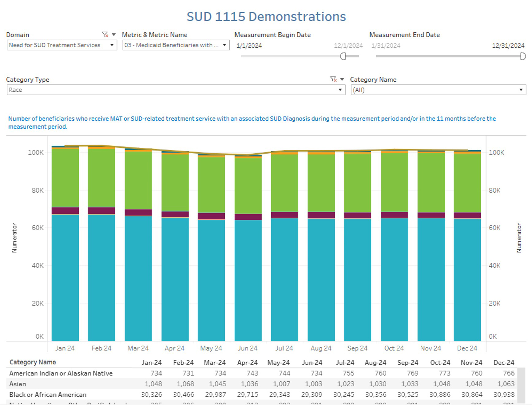
Task: Click the American Indian or Alaskan Native row
Action: click(x=61, y=373)
